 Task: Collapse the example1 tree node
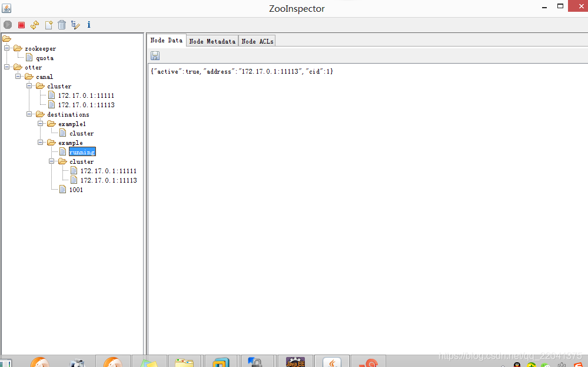coord(41,124)
